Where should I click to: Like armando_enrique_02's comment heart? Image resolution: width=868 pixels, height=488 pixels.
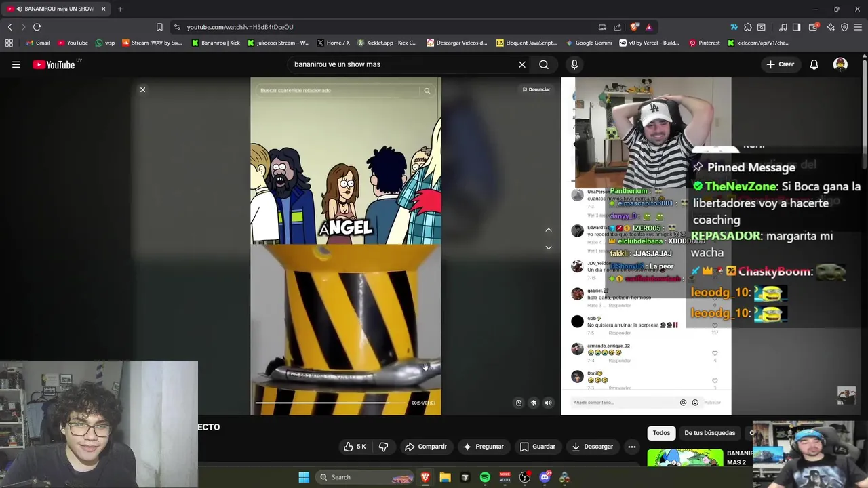pos(715,353)
